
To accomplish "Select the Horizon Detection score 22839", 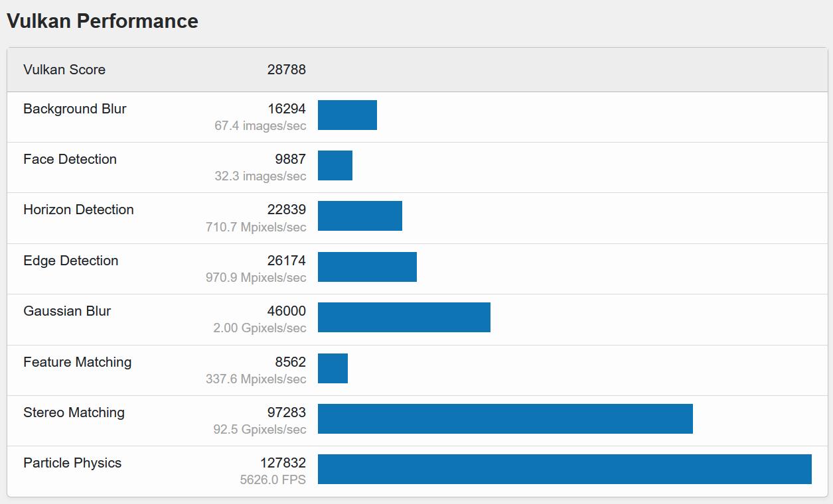I will pos(287,210).
